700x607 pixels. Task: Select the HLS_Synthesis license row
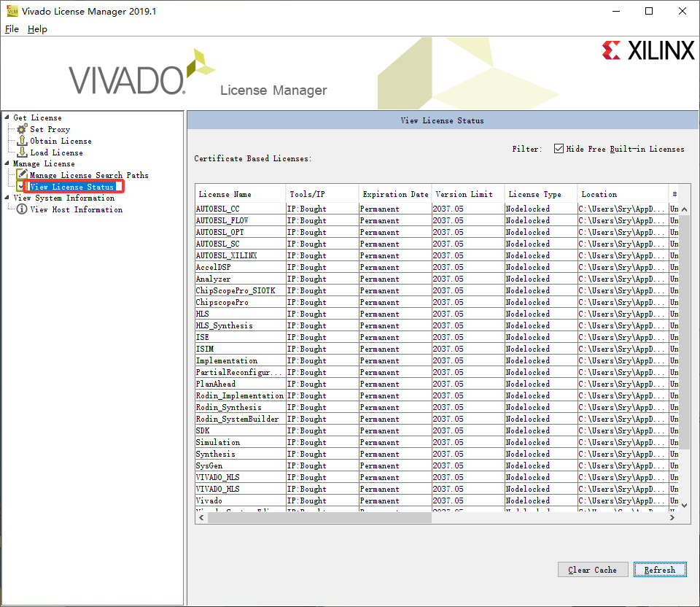[437, 325]
